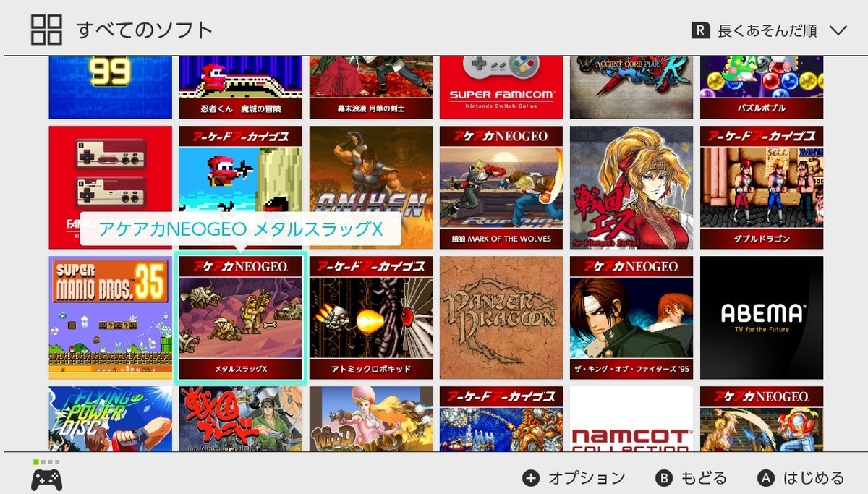The height and width of the screenshot is (494, 868).
Task: Click the R button sort indicator
Action: pyautogui.click(x=700, y=30)
